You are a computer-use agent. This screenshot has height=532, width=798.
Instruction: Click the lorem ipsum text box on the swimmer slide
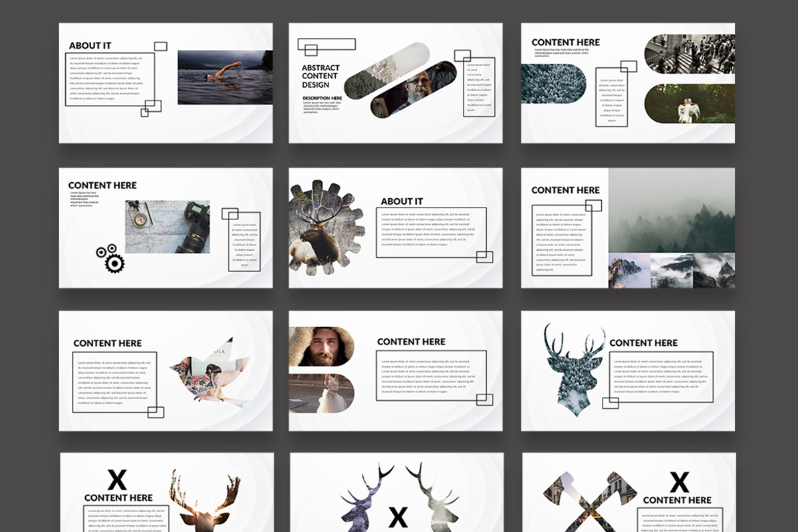point(110,79)
